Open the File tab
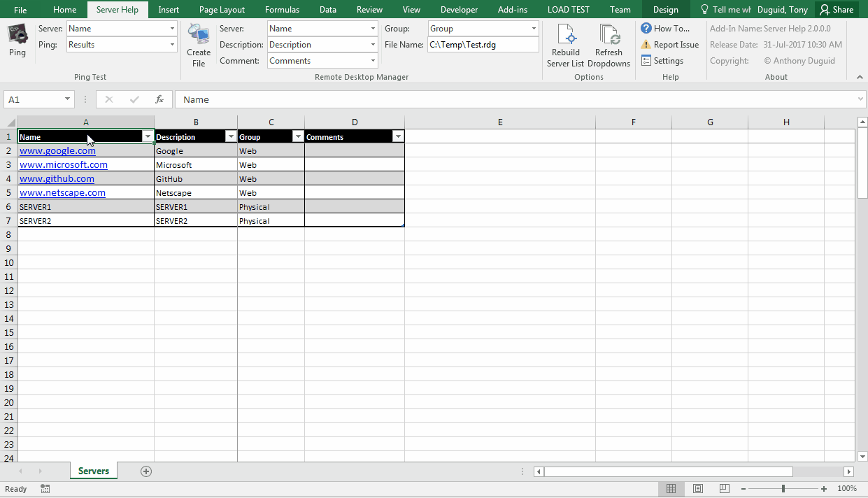This screenshot has height=498, width=868. (x=20, y=10)
